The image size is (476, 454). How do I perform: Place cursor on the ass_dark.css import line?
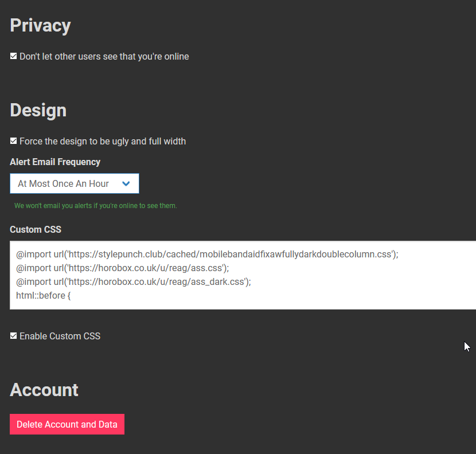(134, 281)
